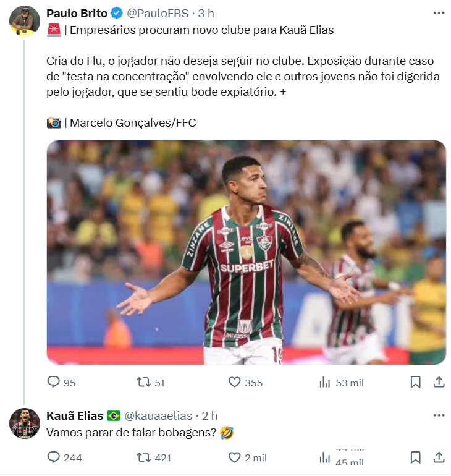451x476 pixels.
Task: Open the tweet's '3 h' timestamp
Action: tap(206, 14)
